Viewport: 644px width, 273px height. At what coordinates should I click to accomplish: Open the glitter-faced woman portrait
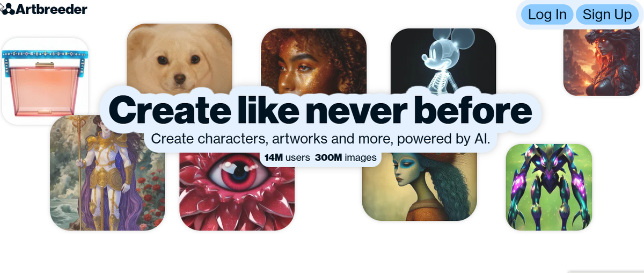(313, 59)
